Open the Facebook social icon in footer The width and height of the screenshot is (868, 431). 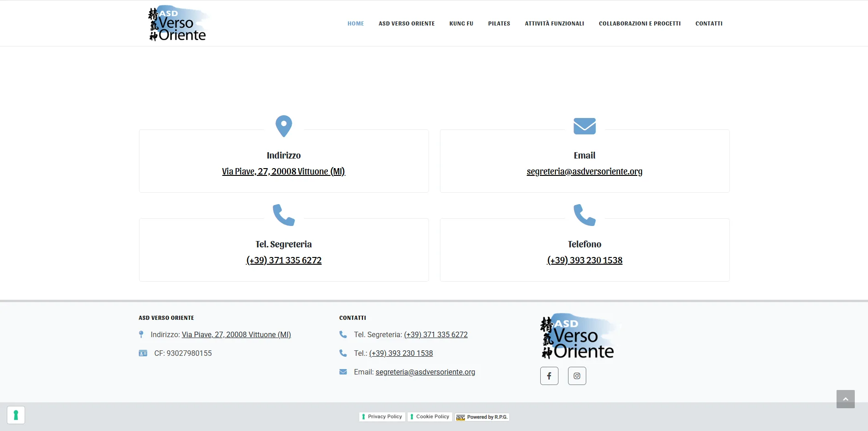tap(549, 376)
